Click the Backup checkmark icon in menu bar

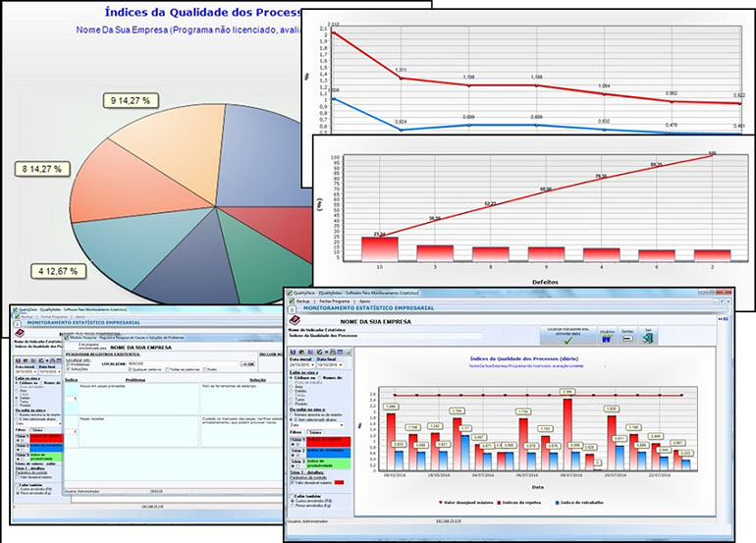290,299
